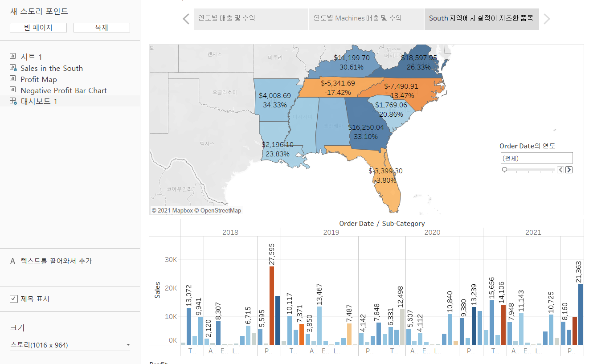Click the bar labeled 13,467
593x364 pixels.
tap(319, 326)
